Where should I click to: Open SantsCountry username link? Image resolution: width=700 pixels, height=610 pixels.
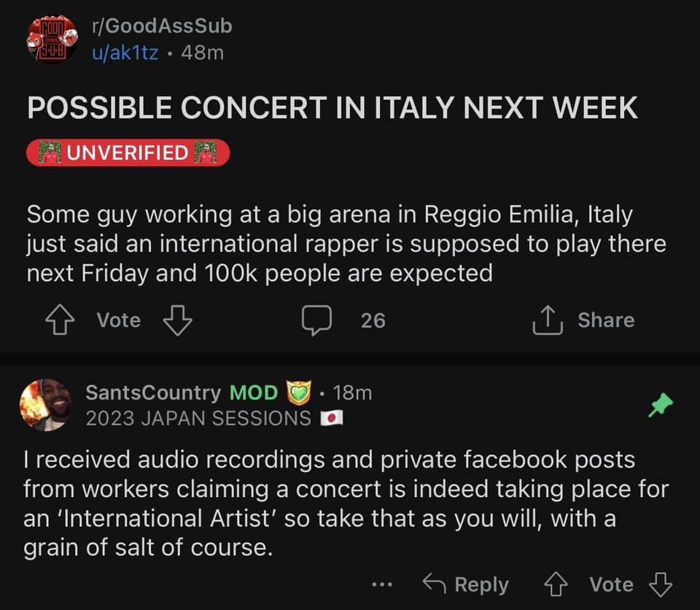[153, 393]
